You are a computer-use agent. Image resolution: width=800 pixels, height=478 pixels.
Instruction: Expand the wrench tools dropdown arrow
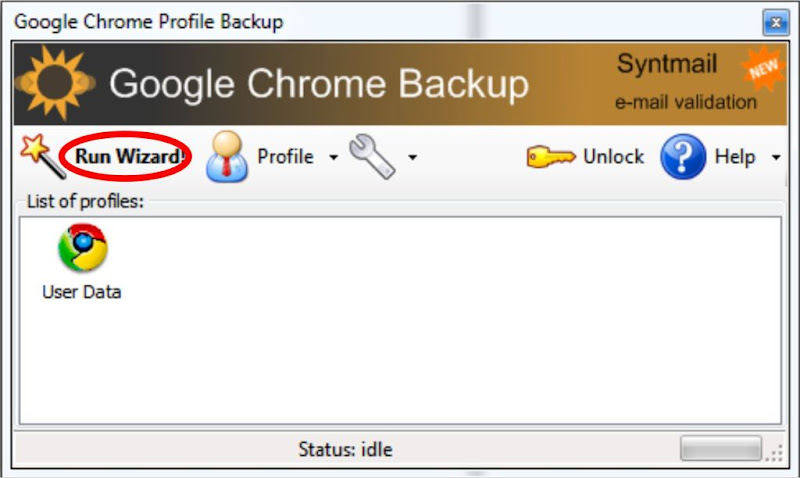pyautogui.click(x=412, y=157)
